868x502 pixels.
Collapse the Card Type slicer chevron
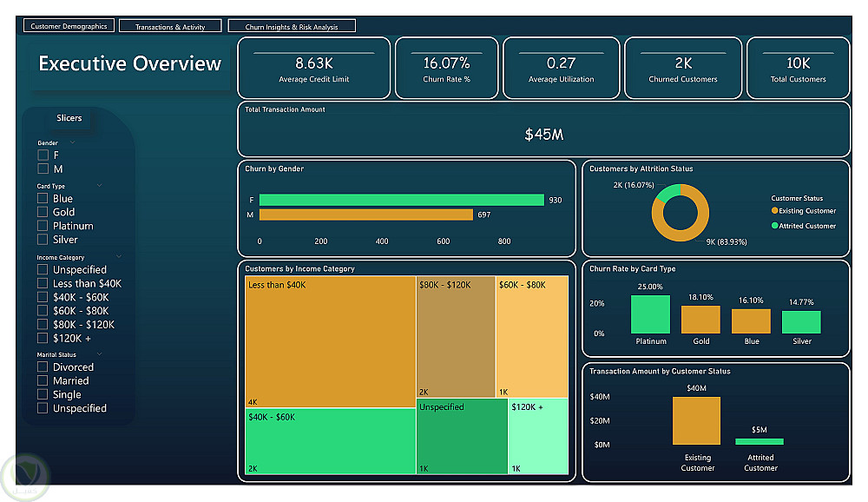(x=100, y=186)
